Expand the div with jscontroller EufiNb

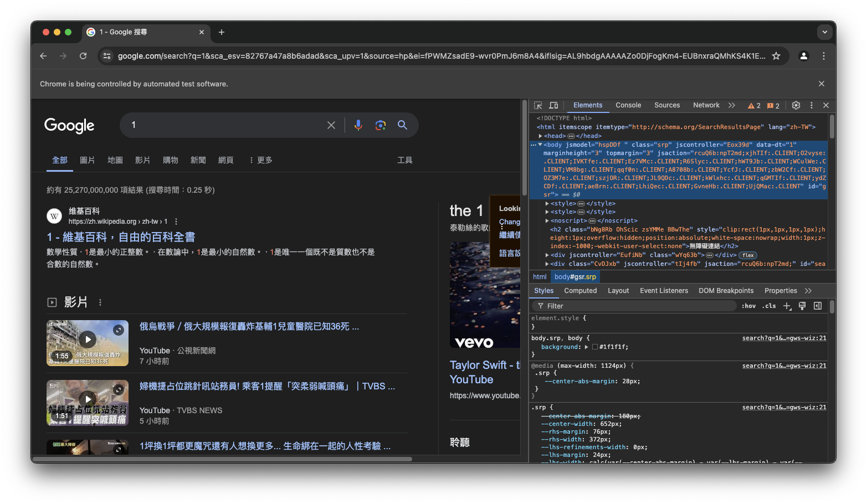(547, 255)
